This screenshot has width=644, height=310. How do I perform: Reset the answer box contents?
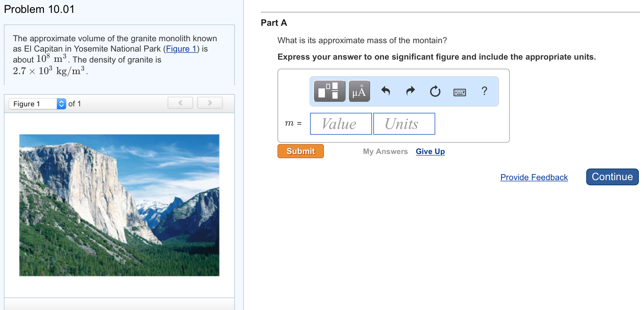click(435, 91)
